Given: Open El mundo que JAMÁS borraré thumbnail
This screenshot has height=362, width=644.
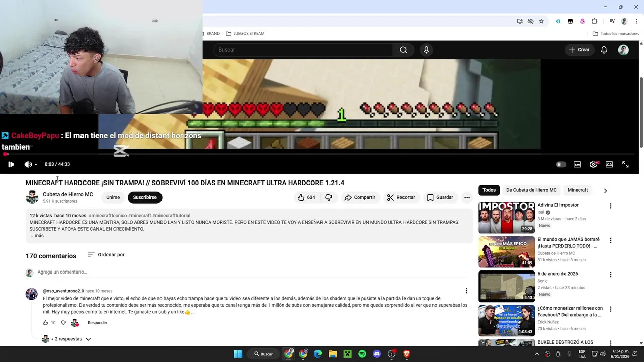Looking at the screenshot, I should 507,252.
